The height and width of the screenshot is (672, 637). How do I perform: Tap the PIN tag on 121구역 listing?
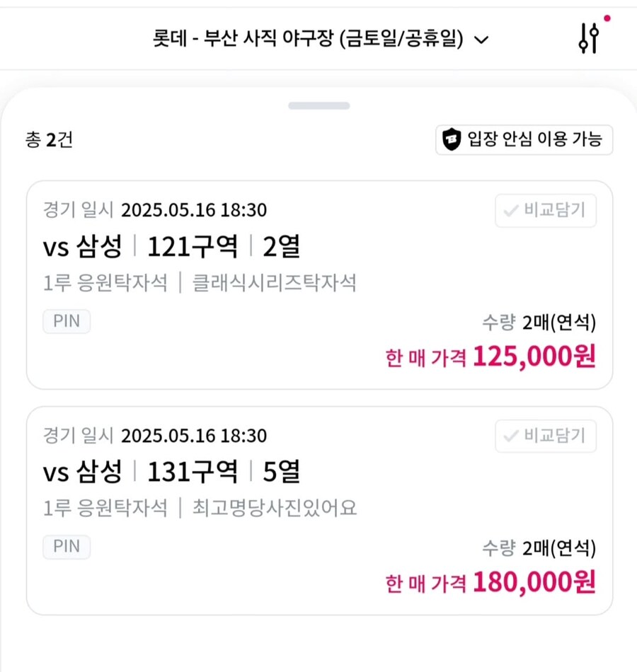pos(67,321)
